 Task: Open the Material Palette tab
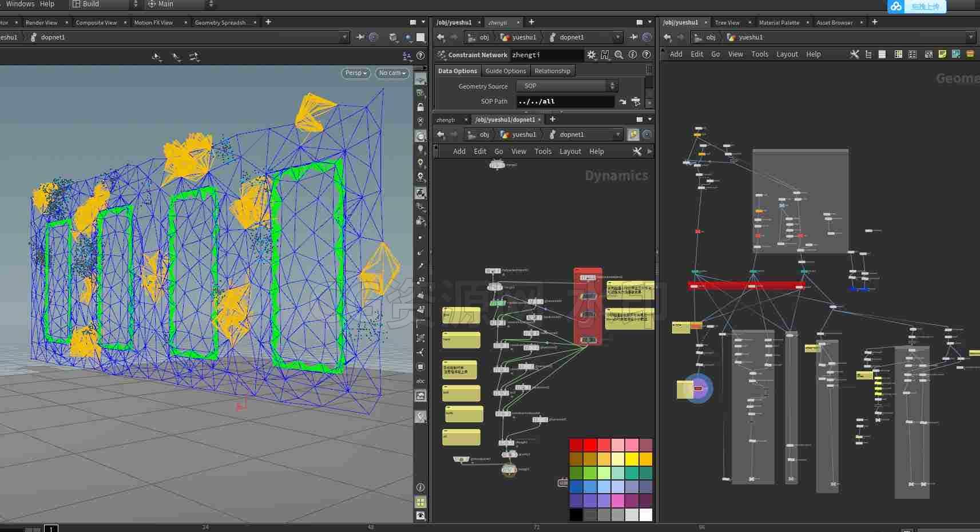(x=779, y=22)
